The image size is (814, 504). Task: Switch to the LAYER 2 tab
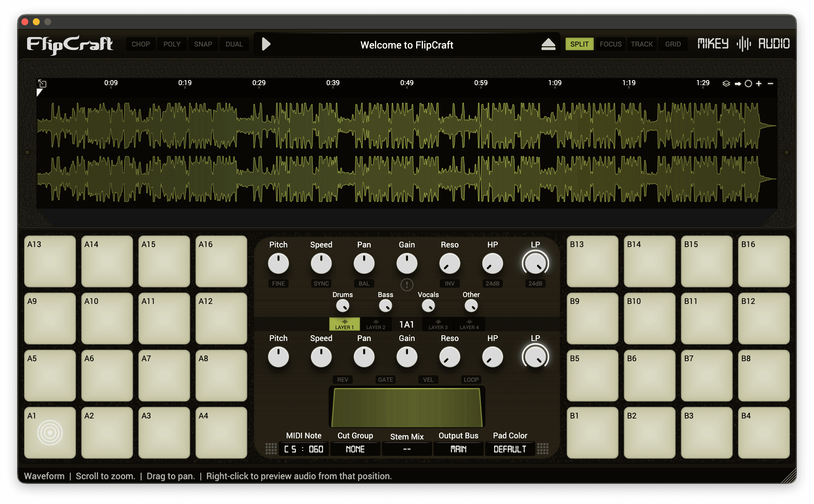pyautogui.click(x=376, y=325)
